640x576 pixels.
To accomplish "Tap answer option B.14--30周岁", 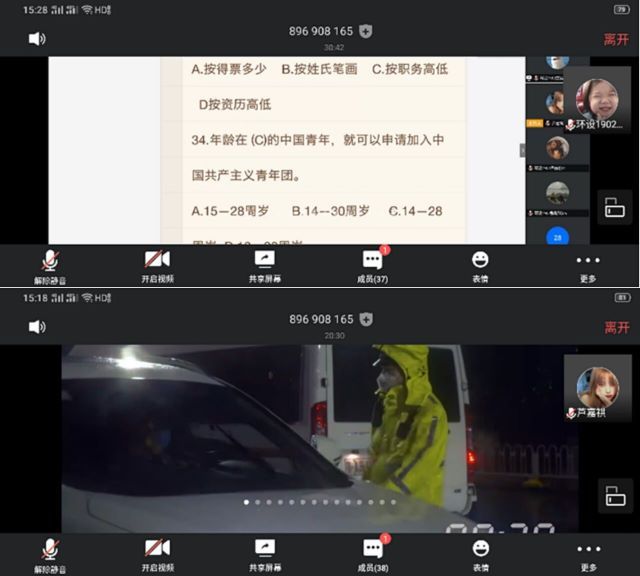I will pos(330,211).
